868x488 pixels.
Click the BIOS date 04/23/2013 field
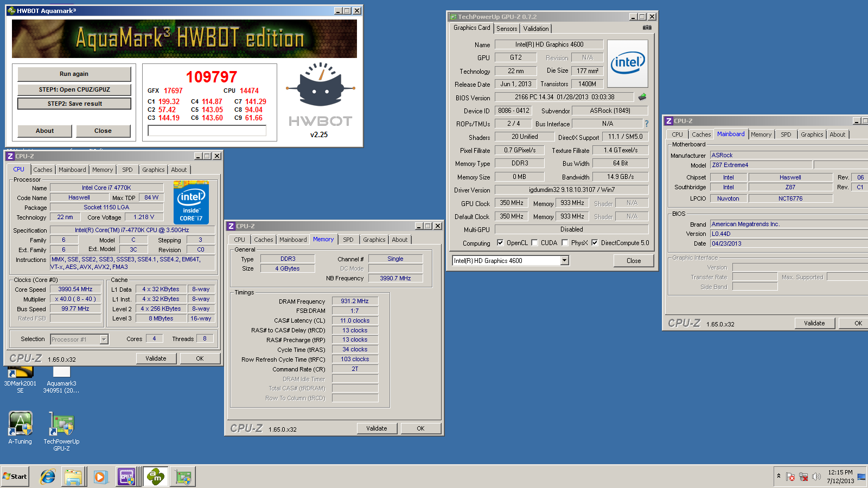pos(789,243)
